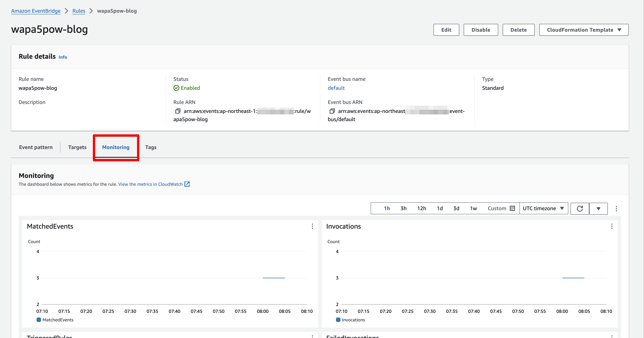The height and width of the screenshot is (338, 644).
Task: Copy the Event bus ARN with the copy icon
Action: point(332,111)
